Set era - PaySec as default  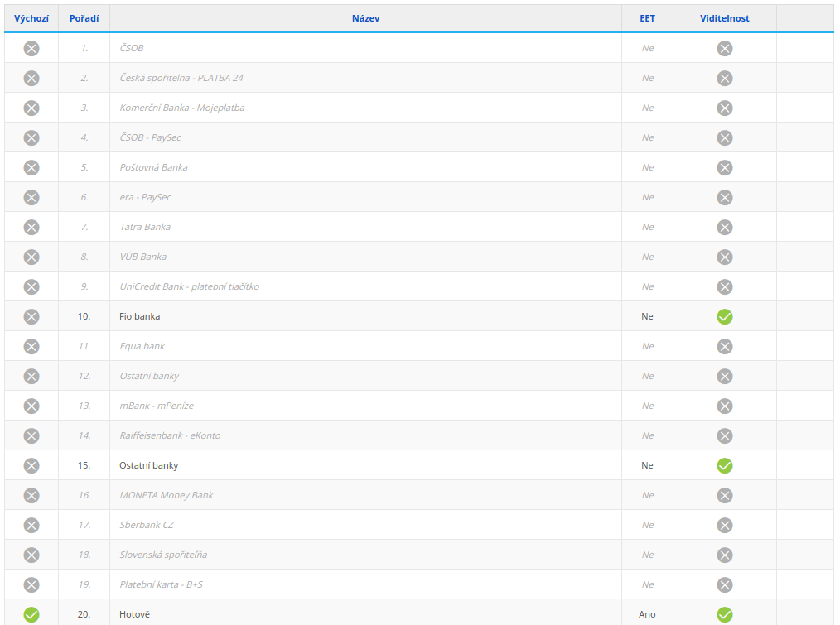[31, 198]
